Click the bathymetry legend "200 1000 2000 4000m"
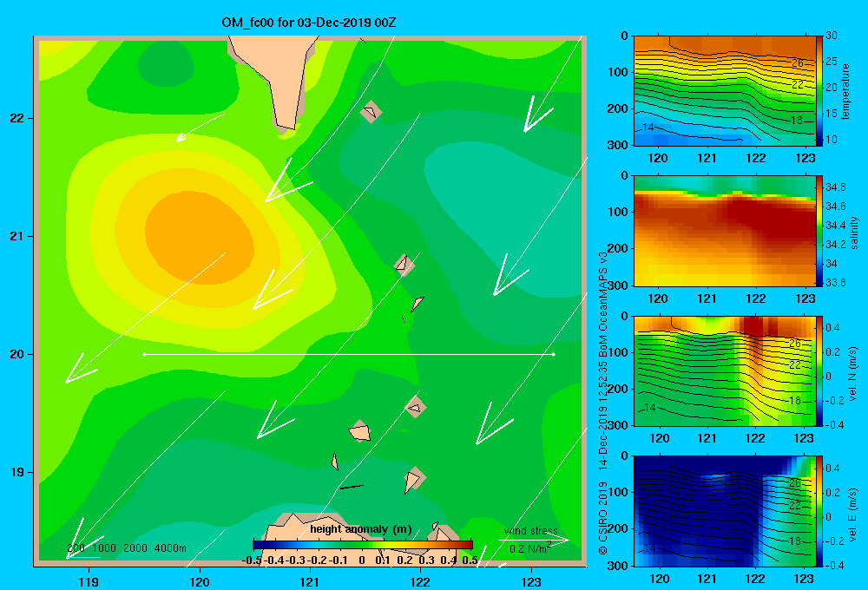This screenshot has width=868, height=590. tap(127, 548)
